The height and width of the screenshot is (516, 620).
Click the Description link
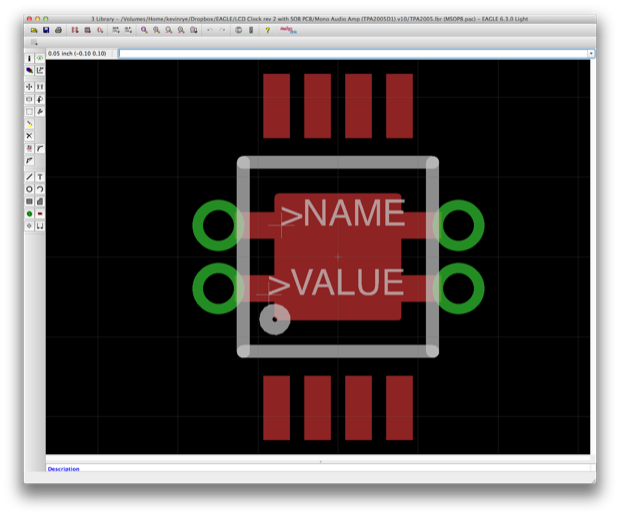click(64, 469)
